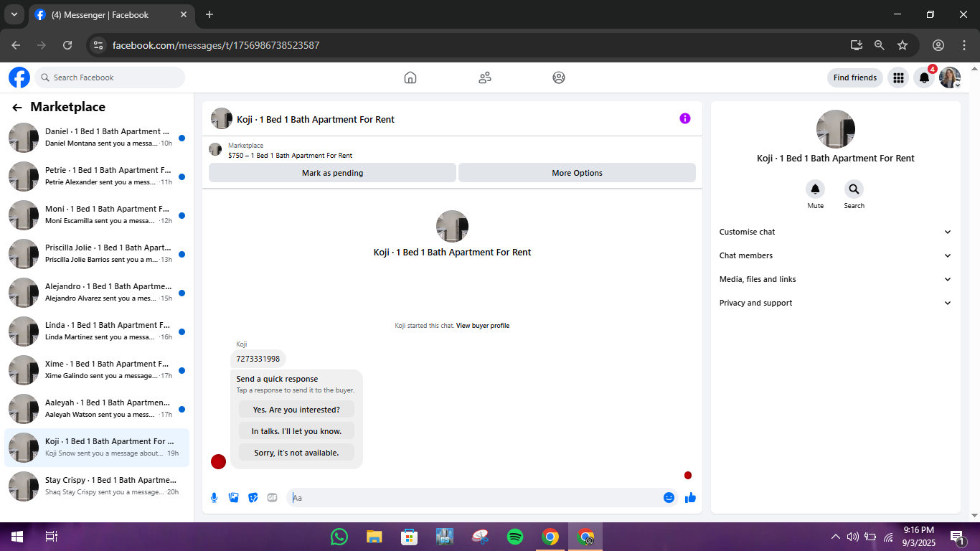
Task: Bookmark this page with the star icon
Action: [x=903, y=45]
